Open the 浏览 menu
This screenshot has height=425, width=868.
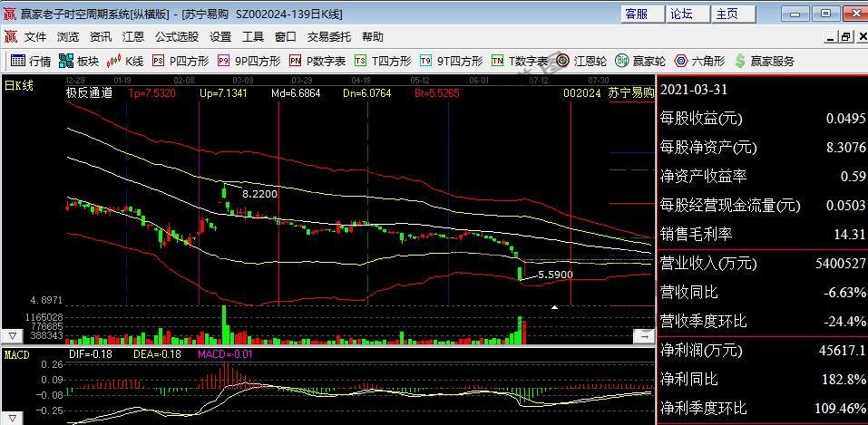pyautogui.click(x=68, y=37)
